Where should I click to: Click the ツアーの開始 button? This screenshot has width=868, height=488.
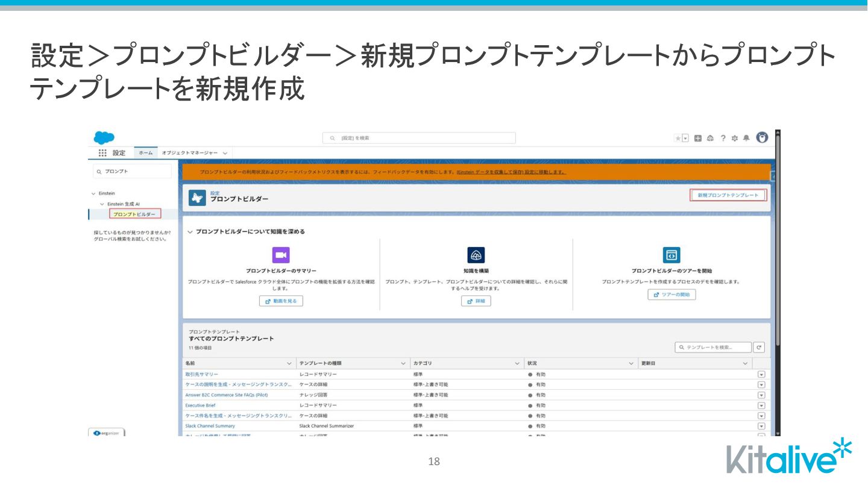pos(672,295)
